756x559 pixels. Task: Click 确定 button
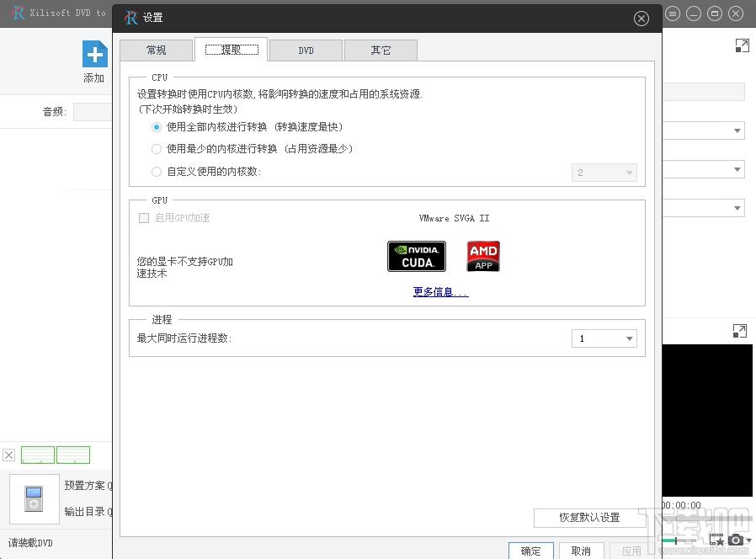coord(531,551)
